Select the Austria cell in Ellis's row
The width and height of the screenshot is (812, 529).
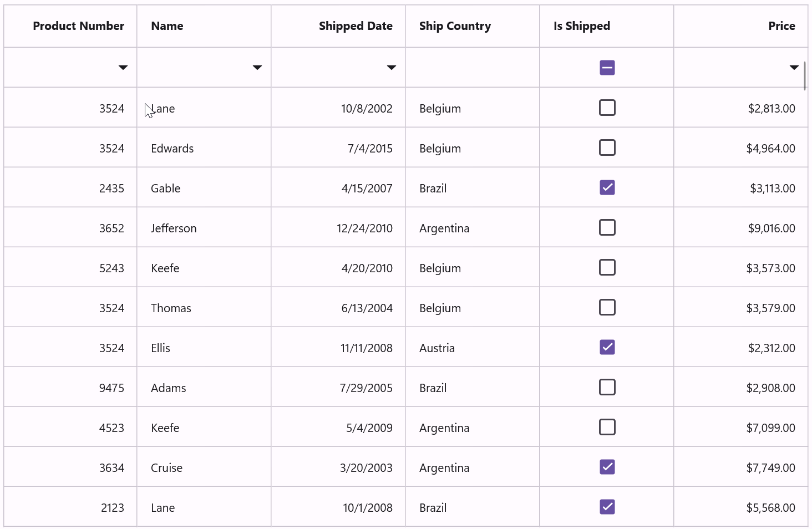472,347
